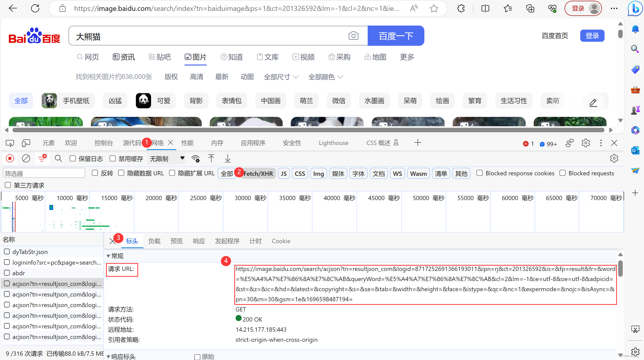The height and width of the screenshot is (360, 644).
Task: Click the export HAR download arrow icon
Action: click(x=227, y=159)
